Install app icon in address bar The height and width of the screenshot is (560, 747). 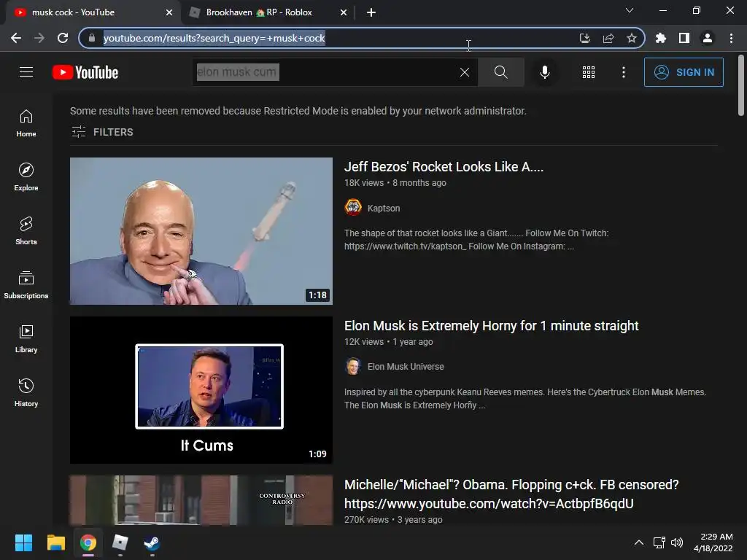(x=584, y=38)
